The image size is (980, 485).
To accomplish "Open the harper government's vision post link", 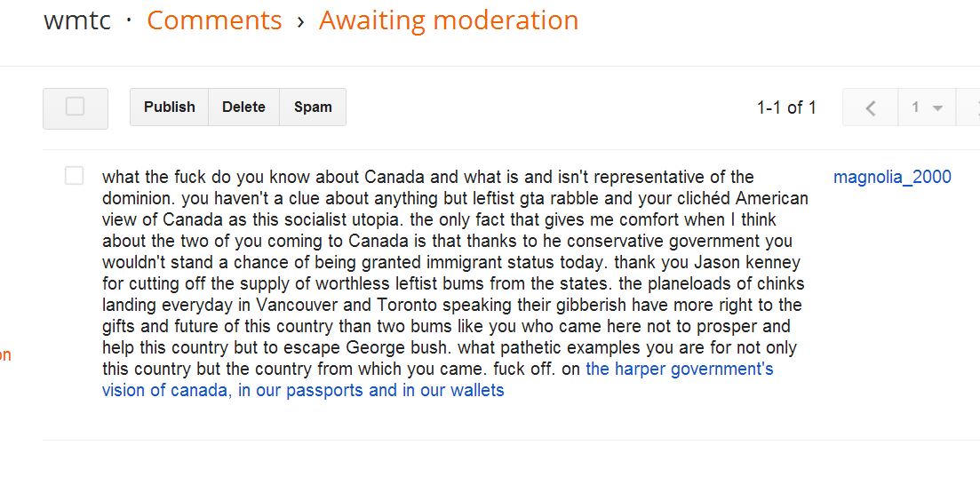I will tap(679, 369).
